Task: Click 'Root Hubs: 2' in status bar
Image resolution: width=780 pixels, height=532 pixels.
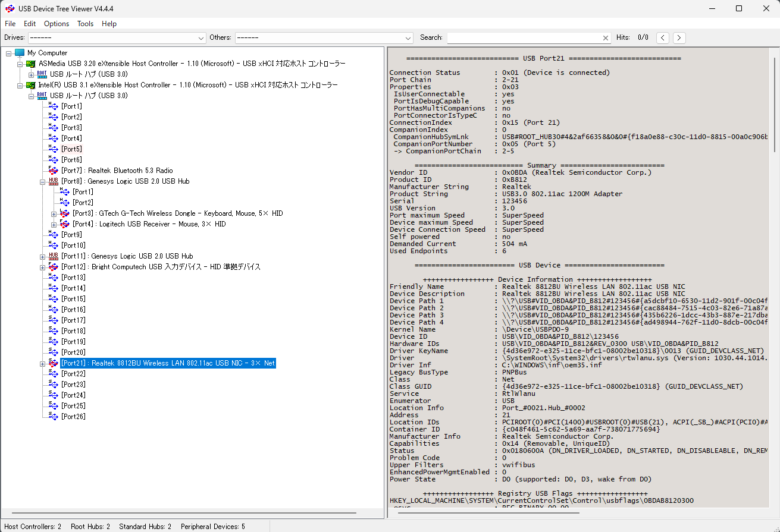Action: pyautogui.click(x=90, y=527)
